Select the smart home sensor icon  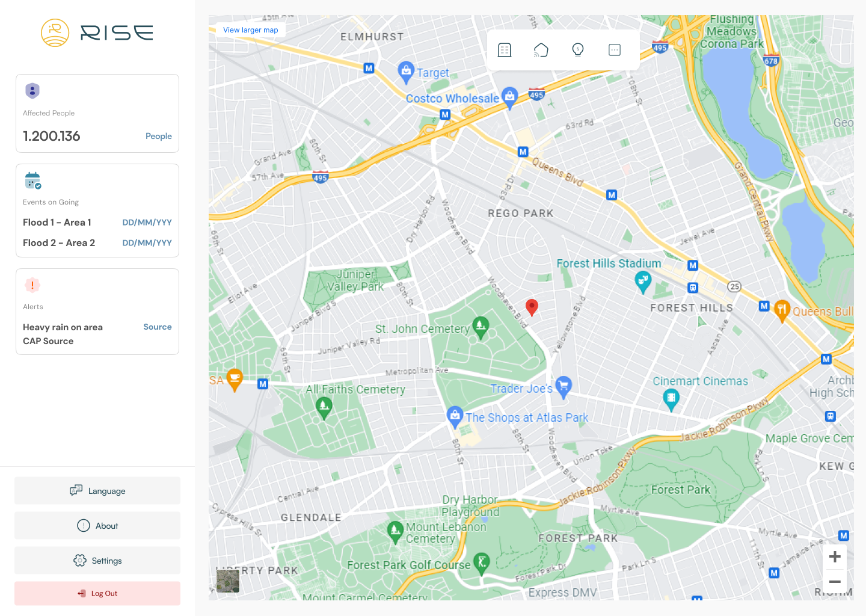(541, 50)
